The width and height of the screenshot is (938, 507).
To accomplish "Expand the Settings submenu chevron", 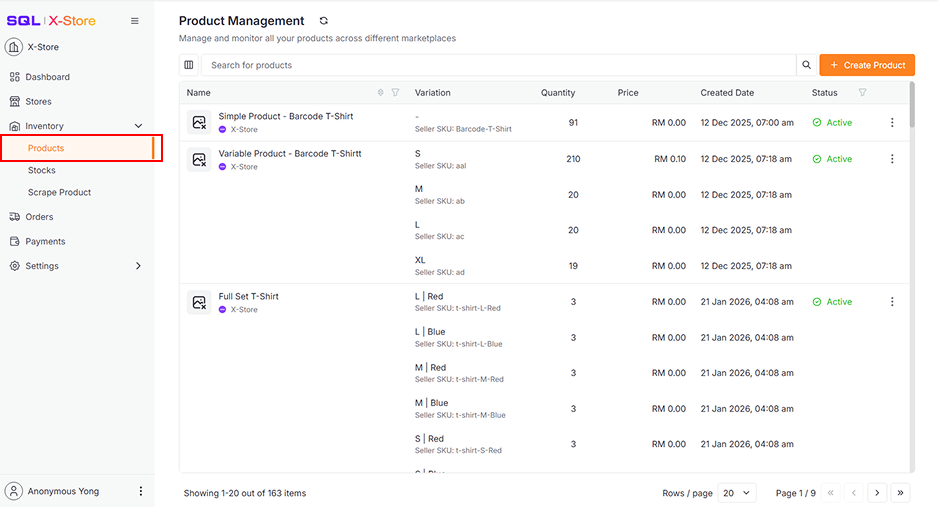I will click(x=138, y=266).
